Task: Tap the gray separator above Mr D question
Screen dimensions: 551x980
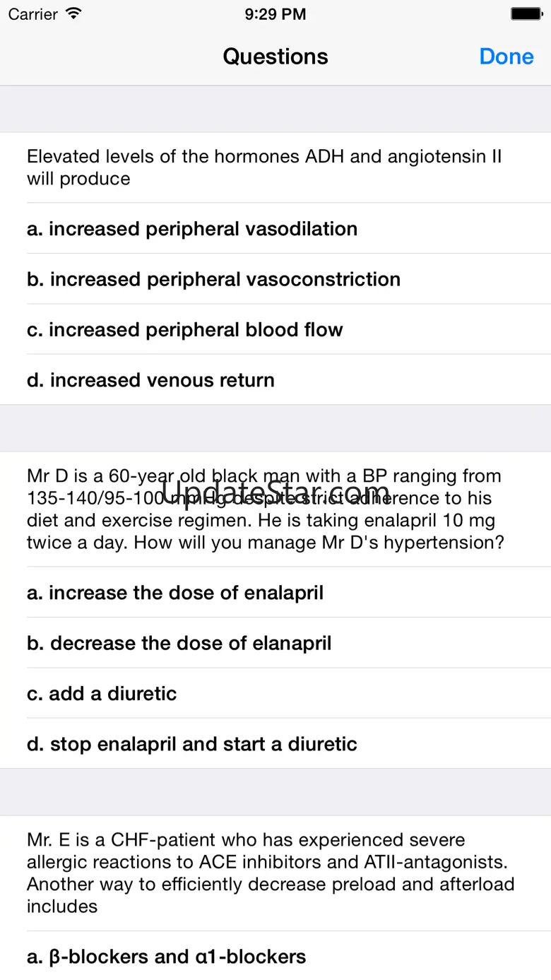Action: pyautogui.click(x=275, y=428)
